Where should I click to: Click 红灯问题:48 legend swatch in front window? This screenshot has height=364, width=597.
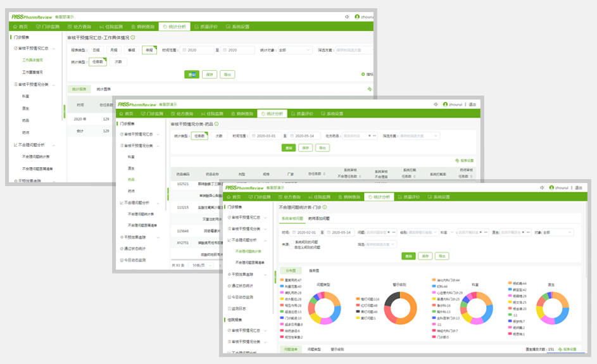[x=358, y=305]
